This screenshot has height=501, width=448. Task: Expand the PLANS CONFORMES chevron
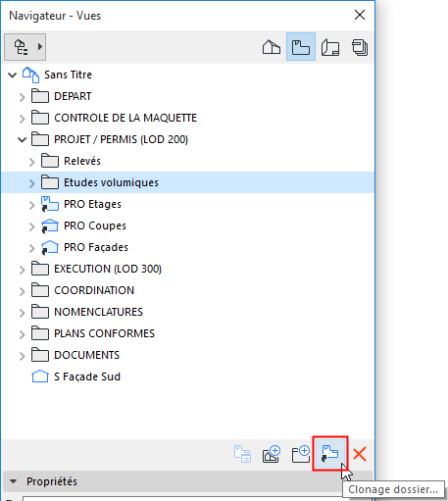(22, 334)
